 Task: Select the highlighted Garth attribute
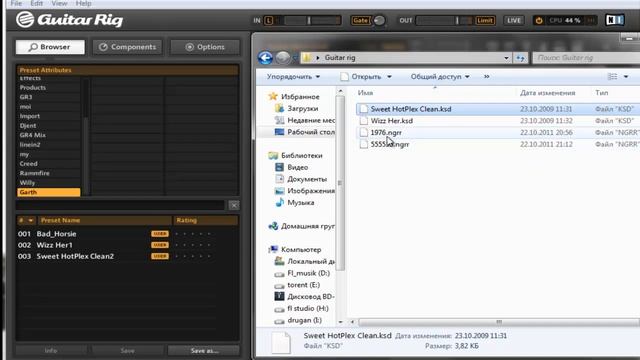[49, 192]
